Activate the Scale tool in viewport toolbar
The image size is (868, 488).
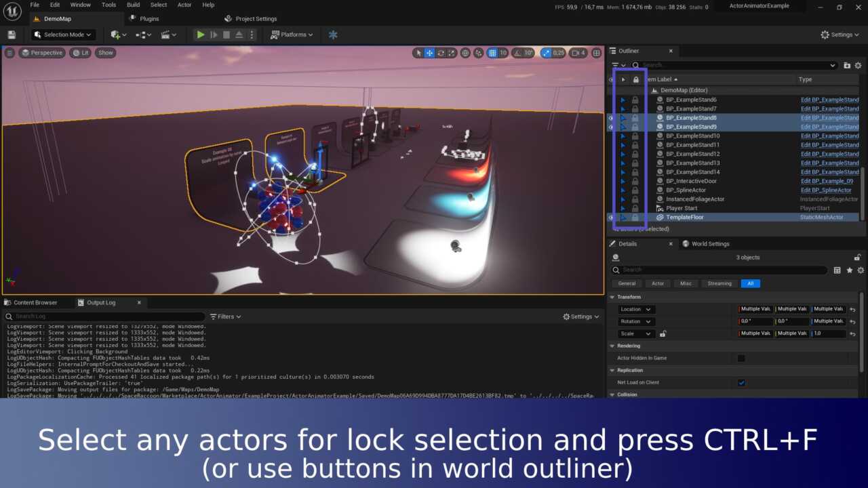click(x=452, y=53)
